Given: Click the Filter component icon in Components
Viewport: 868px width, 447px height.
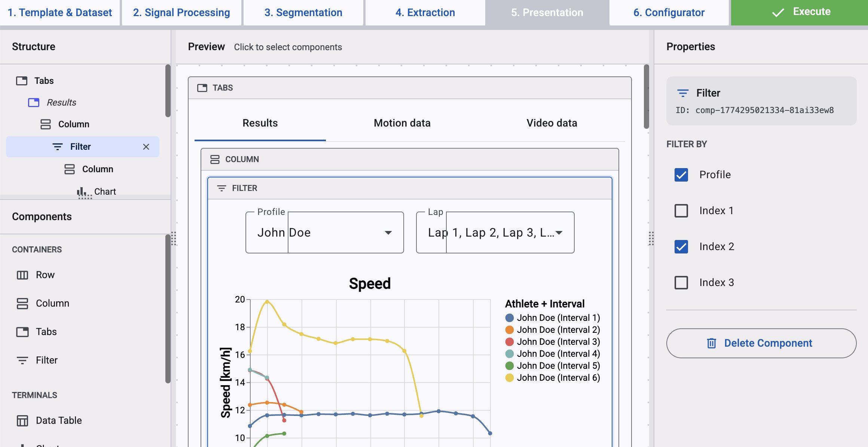Looking at the screenshot, I should [x=22, y=361].
